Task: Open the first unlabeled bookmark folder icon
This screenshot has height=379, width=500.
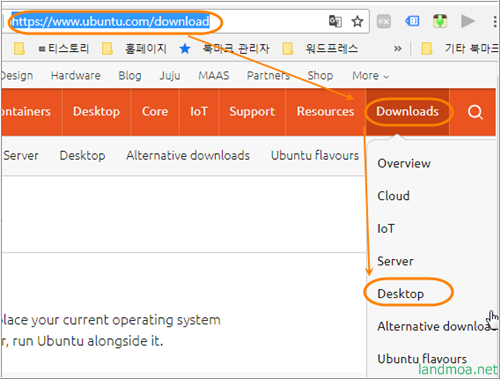Action: 19,49
